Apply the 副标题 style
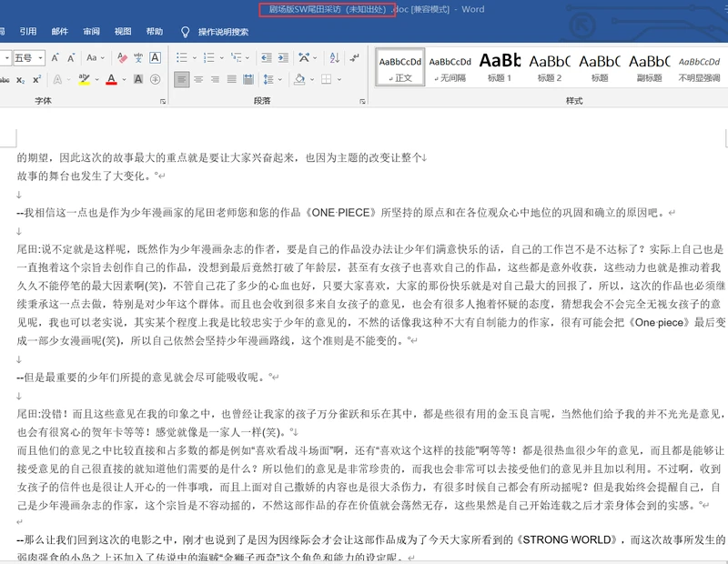Screen dimensions: 728x564 pyautogui.click(x=650, y=68)
